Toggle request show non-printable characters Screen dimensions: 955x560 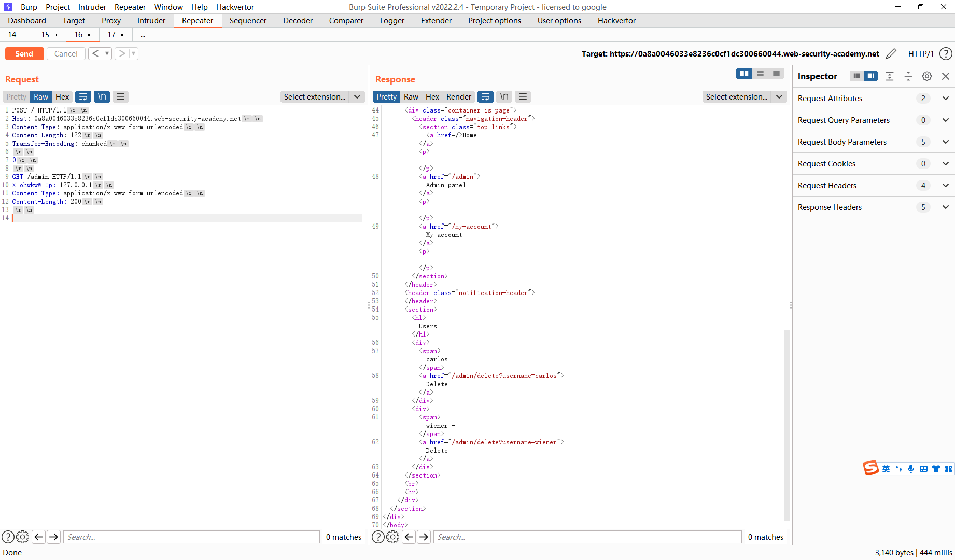click(x=102, y=96)
